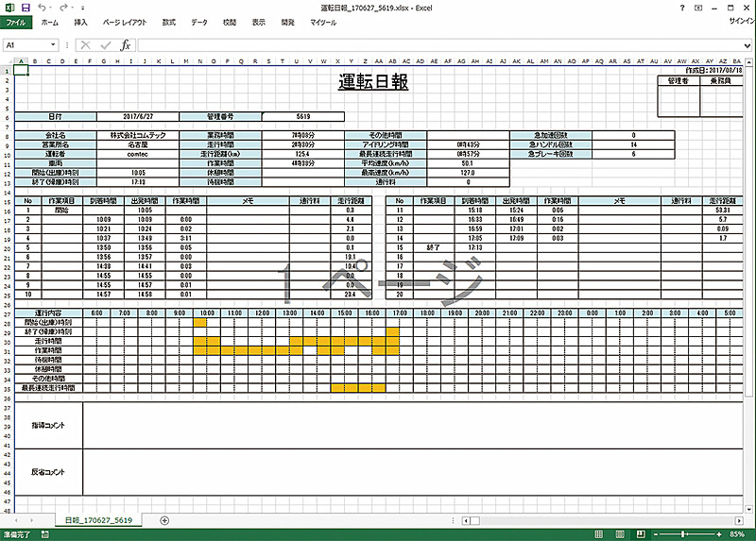Select the 終了 work item in row 15

(434, 247)
